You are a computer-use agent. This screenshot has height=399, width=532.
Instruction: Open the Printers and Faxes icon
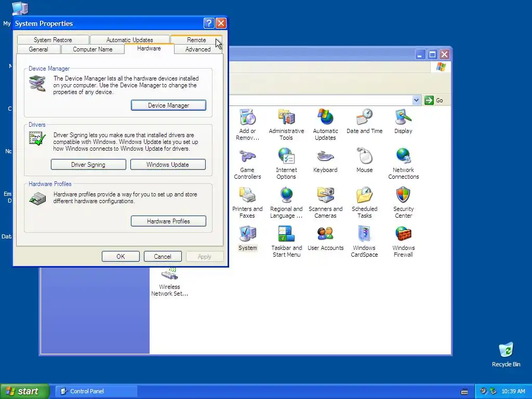pyautogui.click(x=247, y=203)
